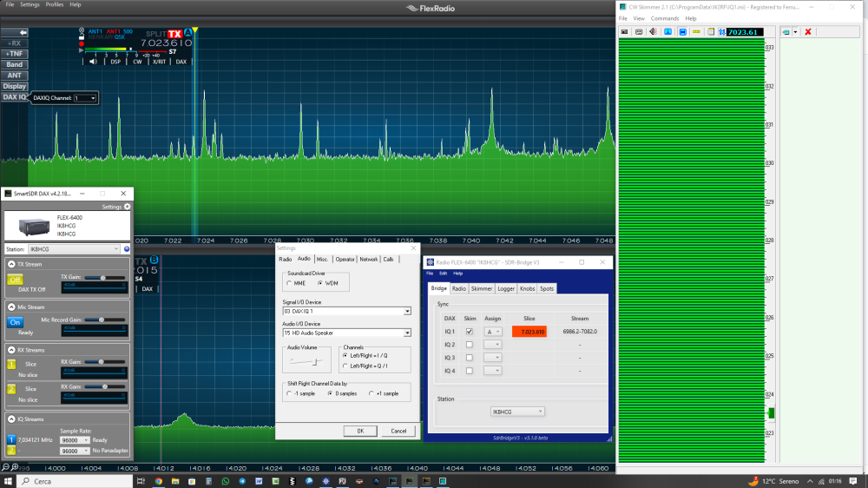The image size is (868, 488).
Task: Toggle IQ stream 1 button in DAX
Action: [11, 440]
